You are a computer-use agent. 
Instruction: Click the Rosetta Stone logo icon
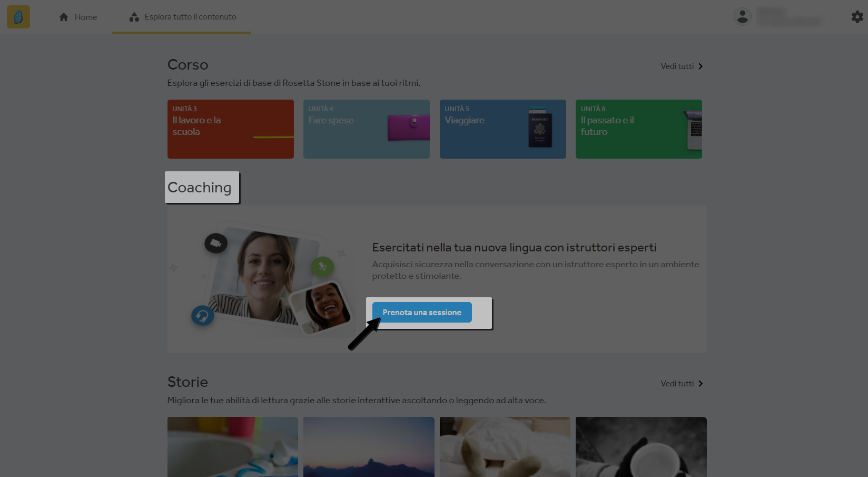pos(18,17)
